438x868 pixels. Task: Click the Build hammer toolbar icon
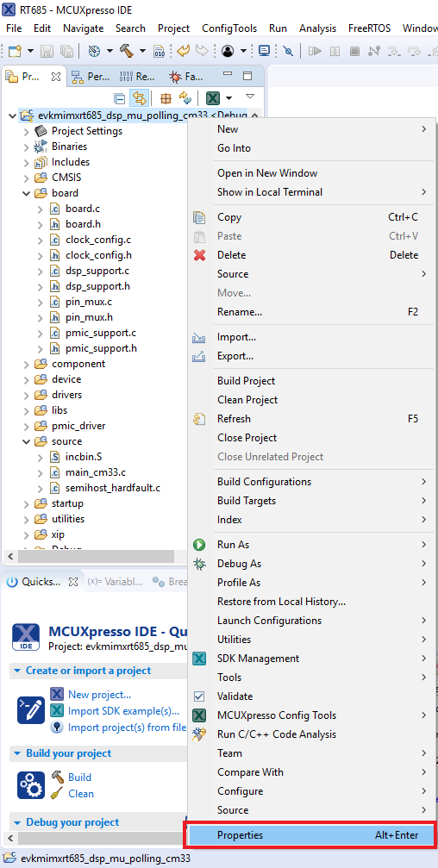(127, 51)
